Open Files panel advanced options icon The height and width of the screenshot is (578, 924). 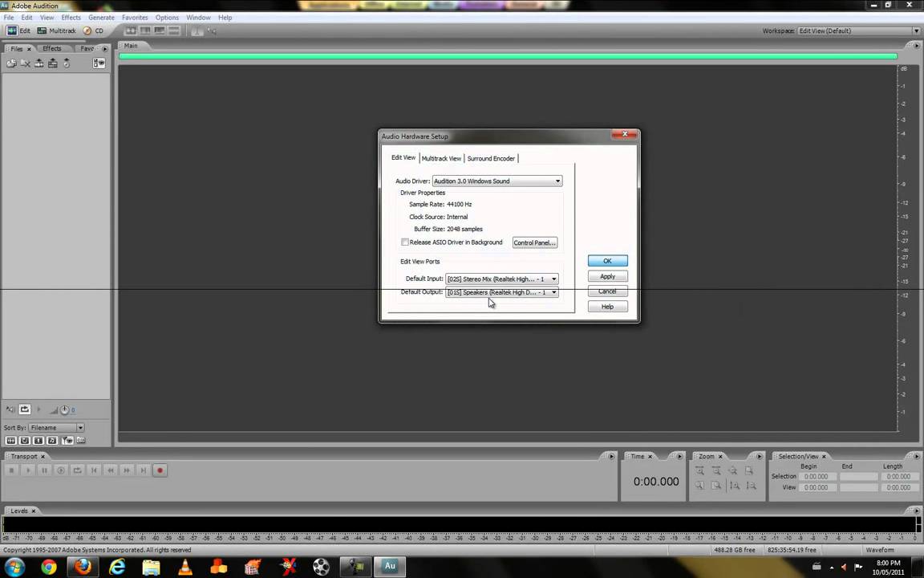pyautogui.click(x=99, y=63)
